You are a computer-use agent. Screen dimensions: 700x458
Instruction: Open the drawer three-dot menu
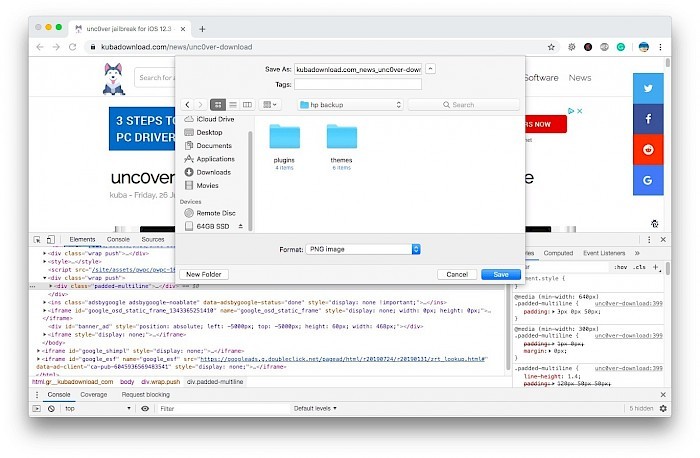coord(37,395)
